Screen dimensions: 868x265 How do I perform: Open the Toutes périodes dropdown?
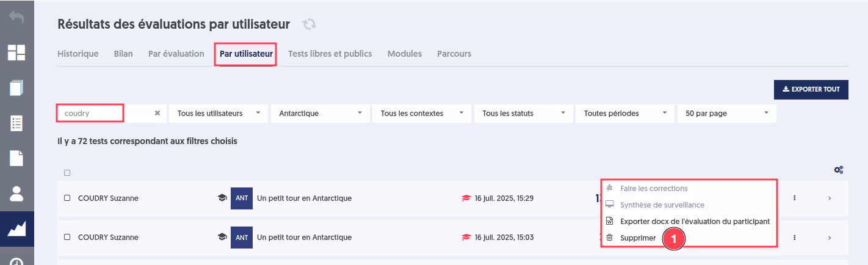(x=625, y=114)
